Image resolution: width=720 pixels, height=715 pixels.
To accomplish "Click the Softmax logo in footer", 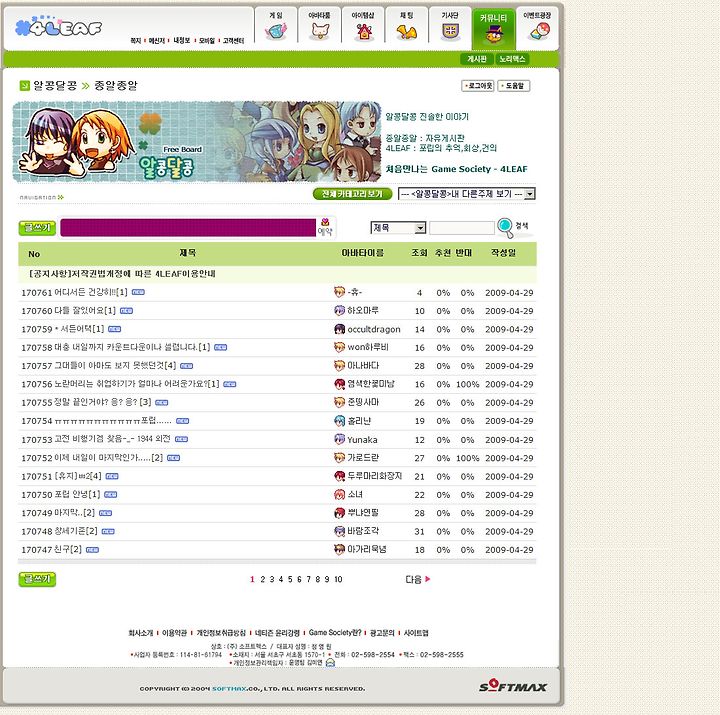I will pyautogui.click(x=513, y=686).
